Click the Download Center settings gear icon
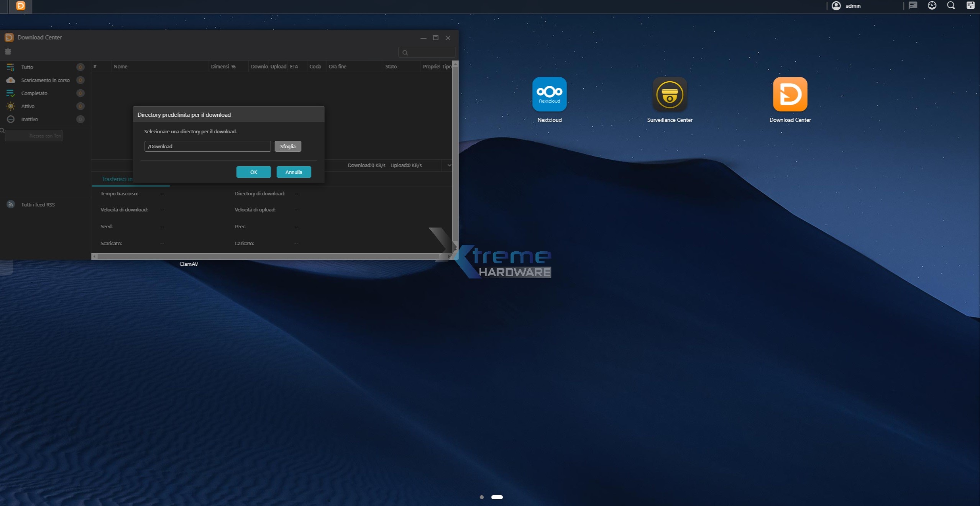980x506 pixels. (8, 52)
